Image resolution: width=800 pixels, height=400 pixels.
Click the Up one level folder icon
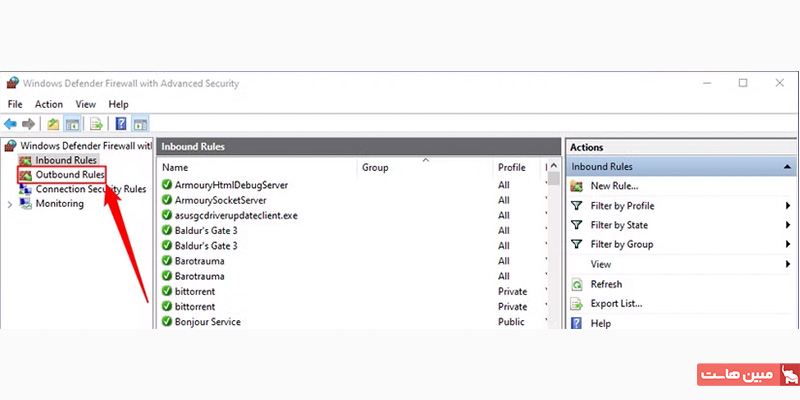tap(53, 123)
